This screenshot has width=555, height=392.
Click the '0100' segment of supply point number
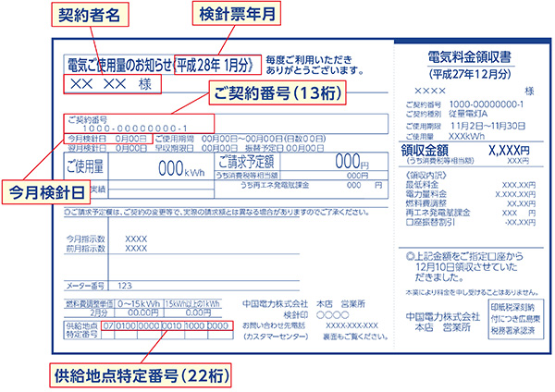126,325
